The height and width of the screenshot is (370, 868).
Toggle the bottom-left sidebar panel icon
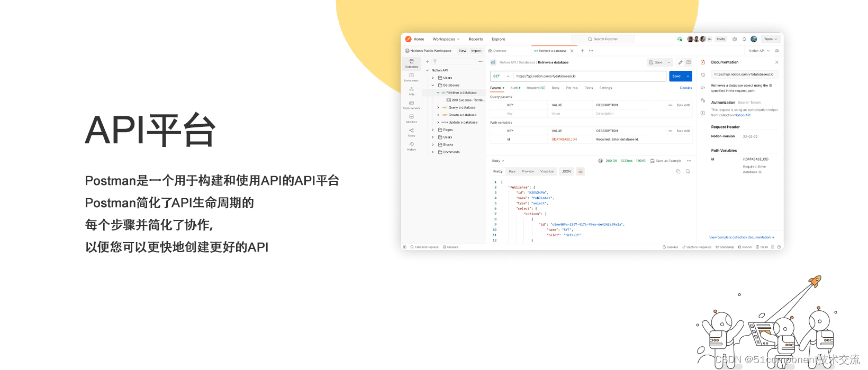pyautogui.click(x=405, y=247)
